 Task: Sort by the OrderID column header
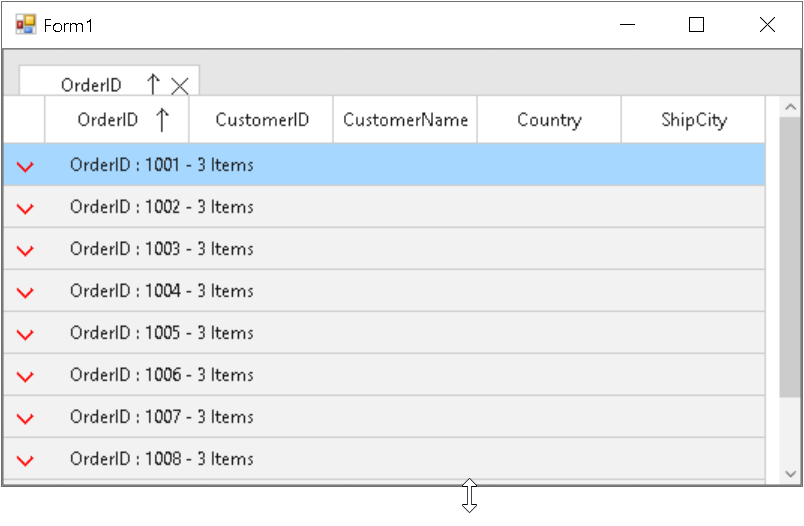tap(117, 119)
